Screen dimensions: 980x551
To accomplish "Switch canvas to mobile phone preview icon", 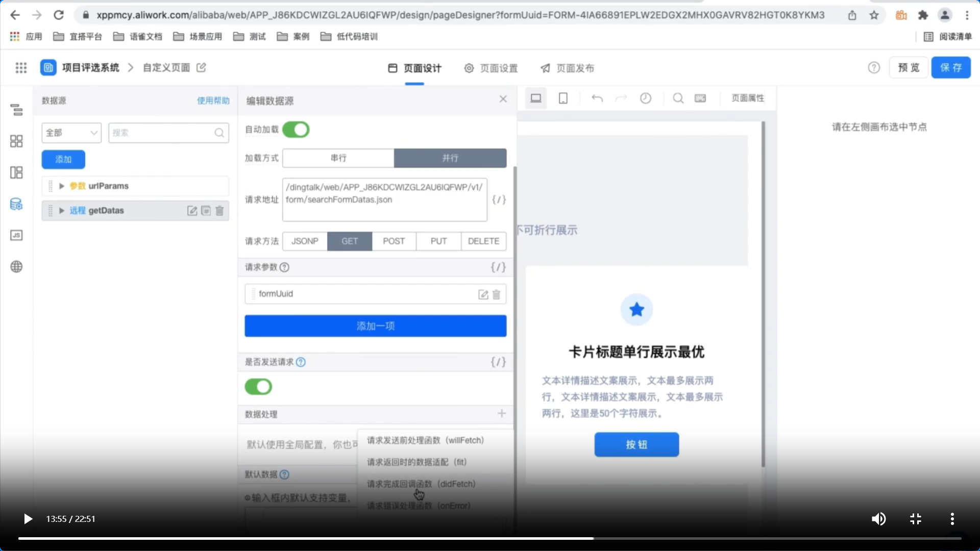I will (x=563, y=98).
